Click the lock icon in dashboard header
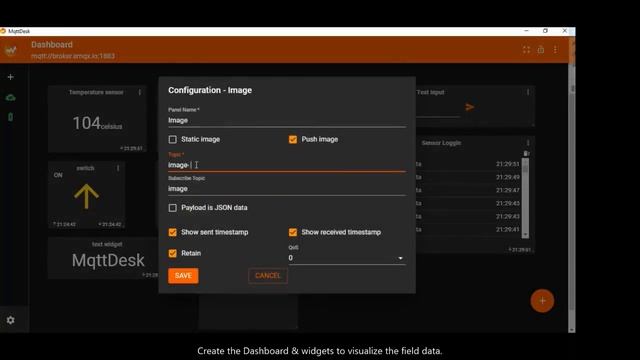640x360 pixels. [541, 50]
